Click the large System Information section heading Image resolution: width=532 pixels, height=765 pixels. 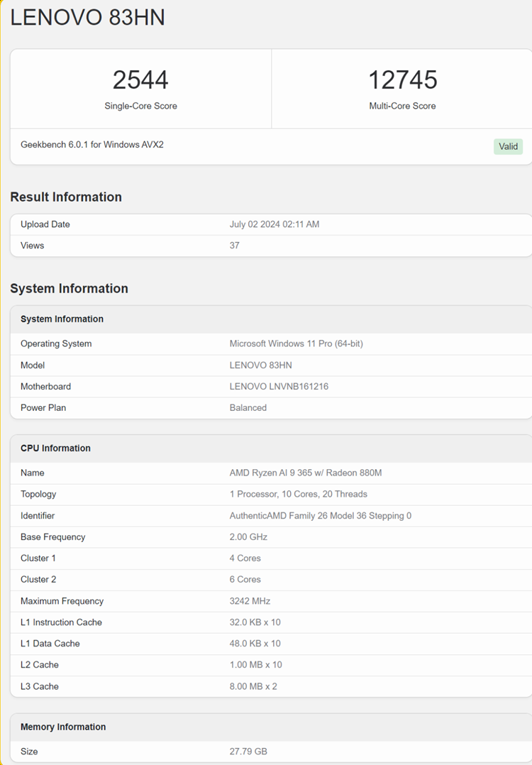[70, 288]
